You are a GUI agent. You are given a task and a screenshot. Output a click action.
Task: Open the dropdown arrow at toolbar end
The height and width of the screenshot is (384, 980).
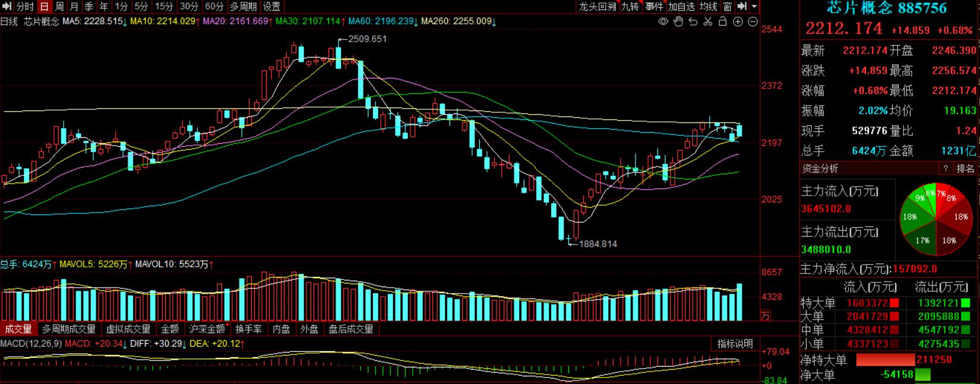click(x=754, y=7)
